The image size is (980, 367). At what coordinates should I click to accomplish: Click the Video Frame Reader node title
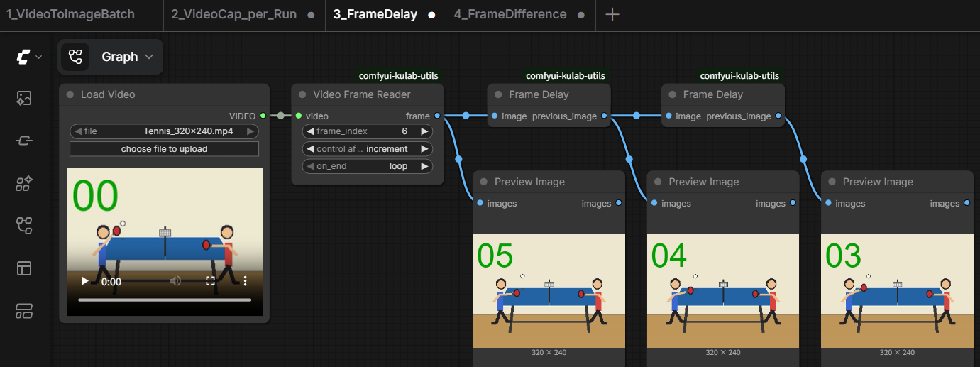(x=362, y=94)
